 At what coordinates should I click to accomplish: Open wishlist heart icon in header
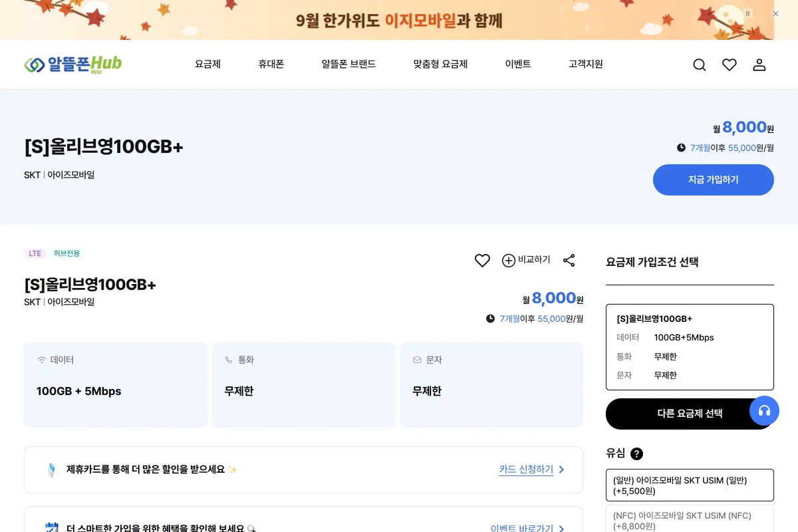(x=730, y=65)
